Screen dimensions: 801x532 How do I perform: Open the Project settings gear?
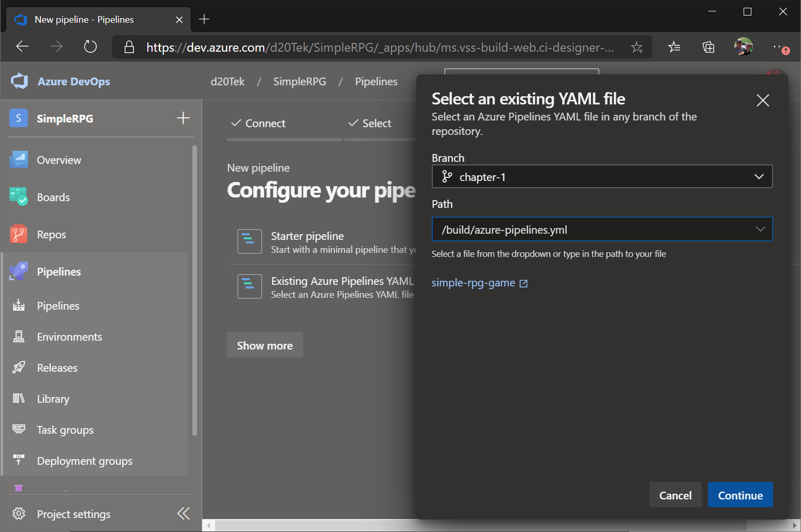tap(19, 513)
